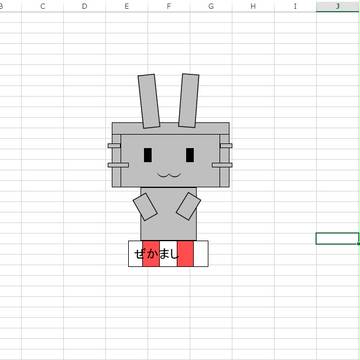This screenshot has width=360, height=360.
Task: Select upper left small bar on head side
Action: coord(114,146)
